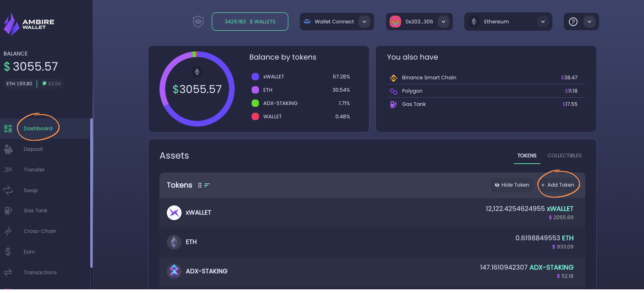Click the Transfer arrow icon in the sidebar

[x=8, y=170]
